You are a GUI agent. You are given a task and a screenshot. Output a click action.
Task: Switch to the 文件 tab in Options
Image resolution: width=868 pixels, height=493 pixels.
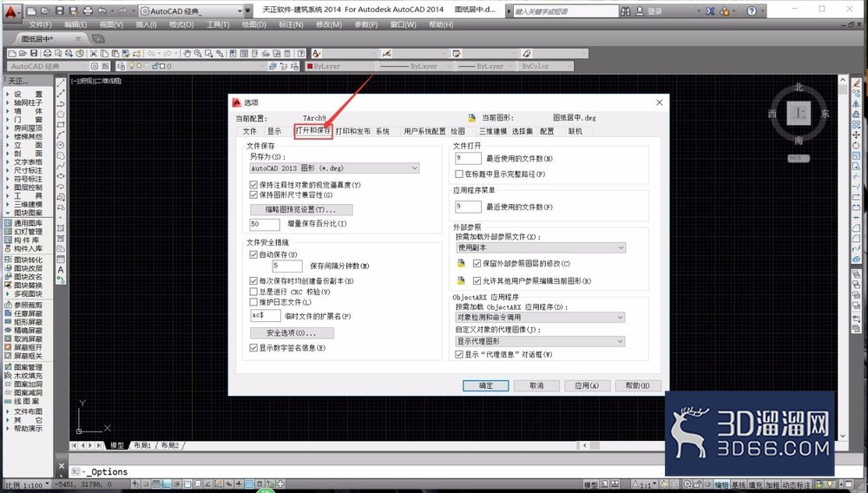coord(250,131)
